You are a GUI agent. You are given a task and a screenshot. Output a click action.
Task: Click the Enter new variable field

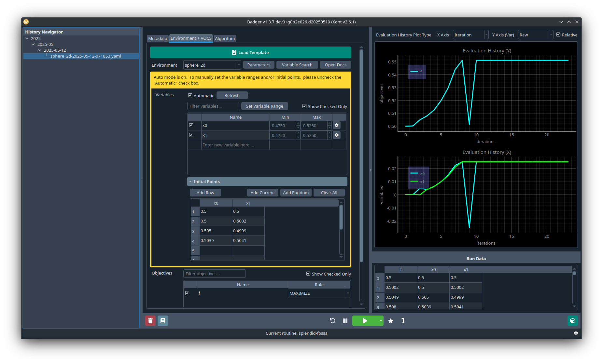tap(235, 145)
